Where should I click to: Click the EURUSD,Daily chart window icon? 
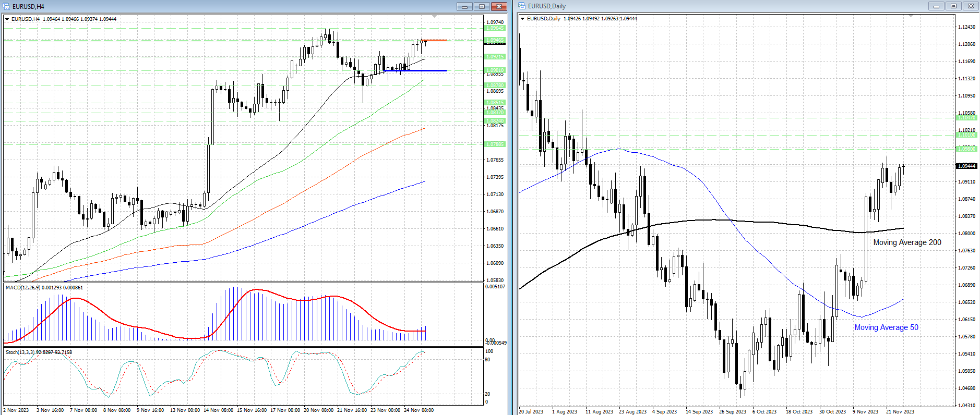(522, 6)
